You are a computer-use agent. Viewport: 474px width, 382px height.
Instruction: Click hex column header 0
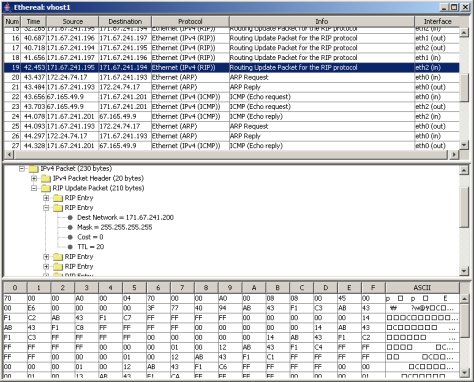click(x=15, y=288)
